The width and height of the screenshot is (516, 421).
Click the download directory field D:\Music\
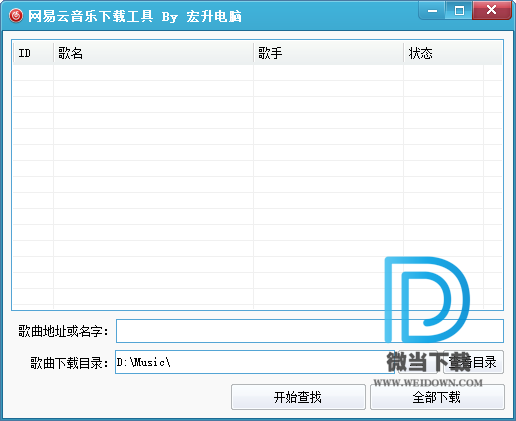tap(255, 362)
